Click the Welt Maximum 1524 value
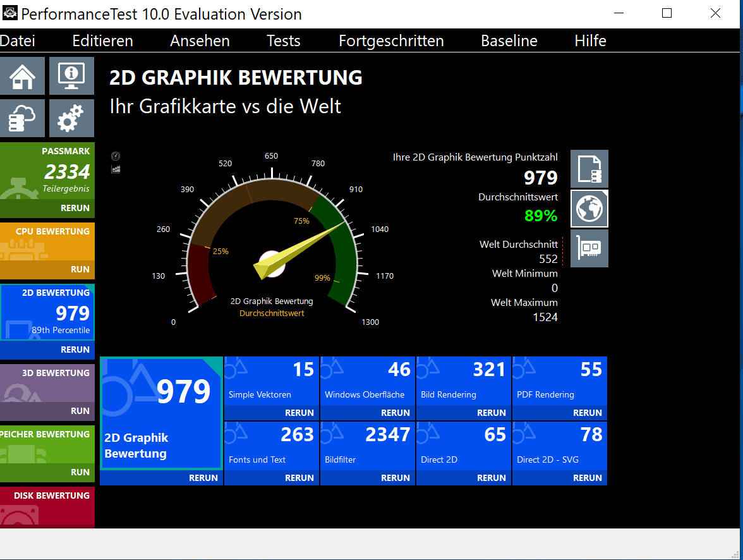The image size is (743, 560). click(545, 317)
